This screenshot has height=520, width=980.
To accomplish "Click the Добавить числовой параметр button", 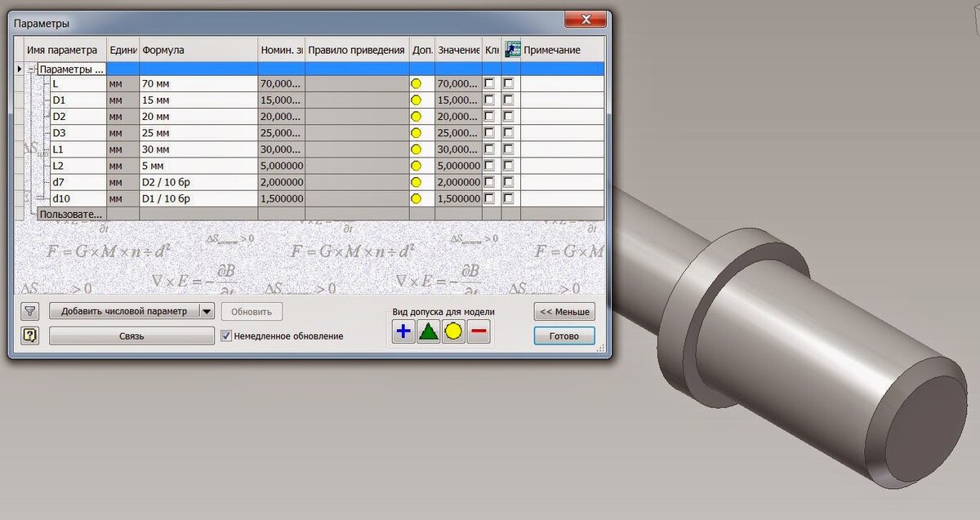I will [x=124, y=311].
